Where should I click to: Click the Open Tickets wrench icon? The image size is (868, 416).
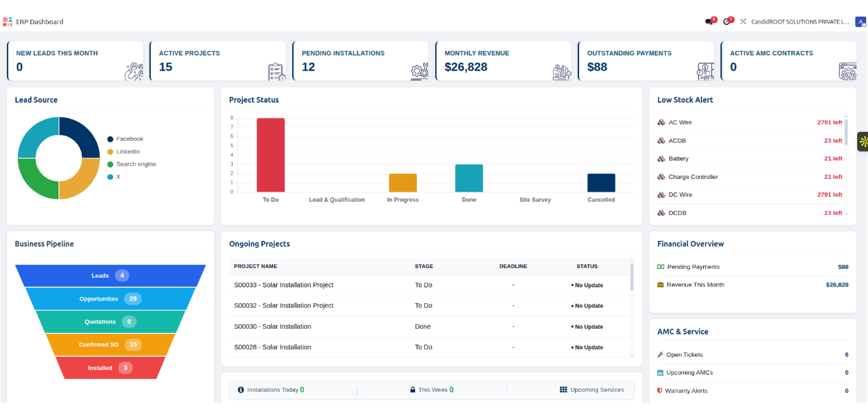661,355
